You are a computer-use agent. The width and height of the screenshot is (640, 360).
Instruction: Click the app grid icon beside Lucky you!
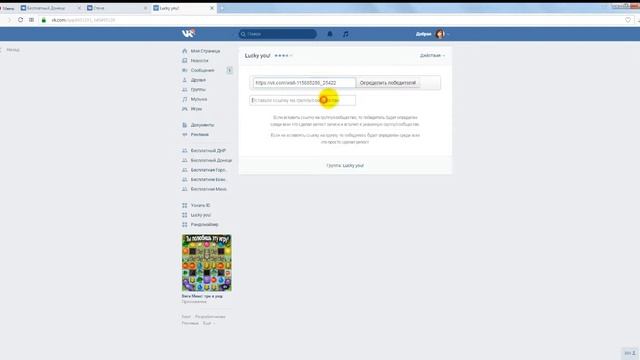(x=184, y=215)
